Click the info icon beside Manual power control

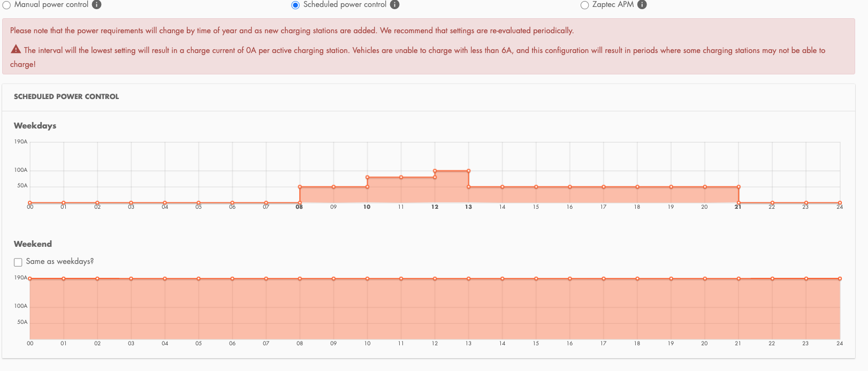96,5
